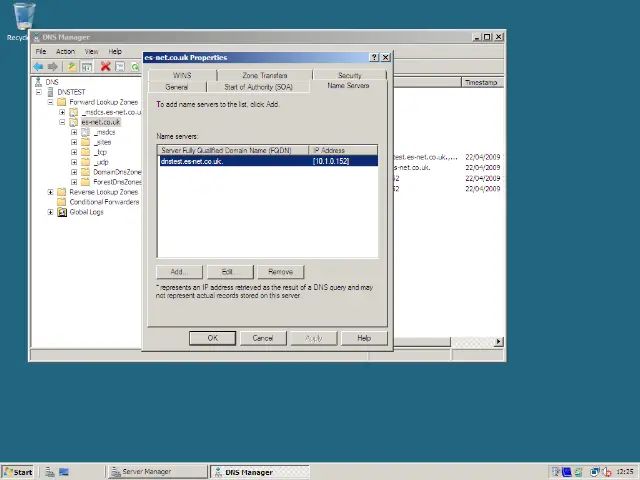Click the Up one level folder icon

coord(72,67)
